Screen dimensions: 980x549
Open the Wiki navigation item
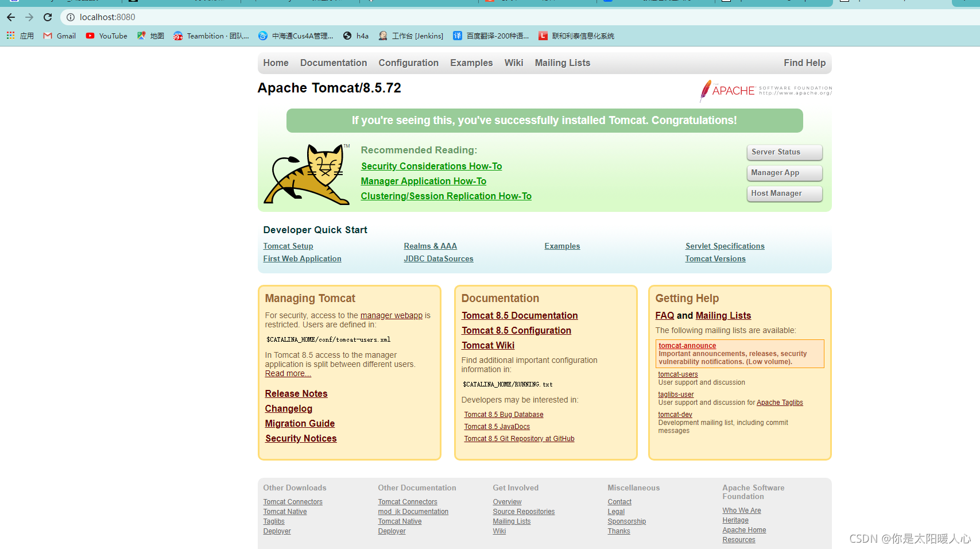[514, 63]
